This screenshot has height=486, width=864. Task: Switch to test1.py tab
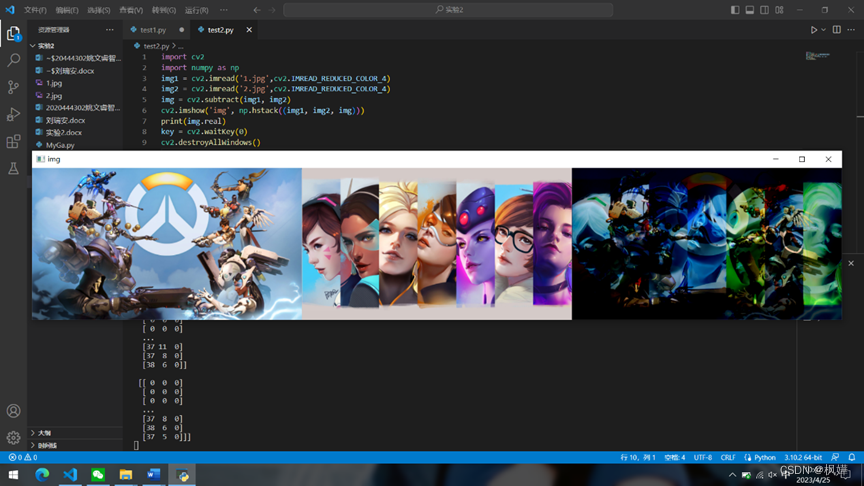pyautogui.click(x=153, y=30)
